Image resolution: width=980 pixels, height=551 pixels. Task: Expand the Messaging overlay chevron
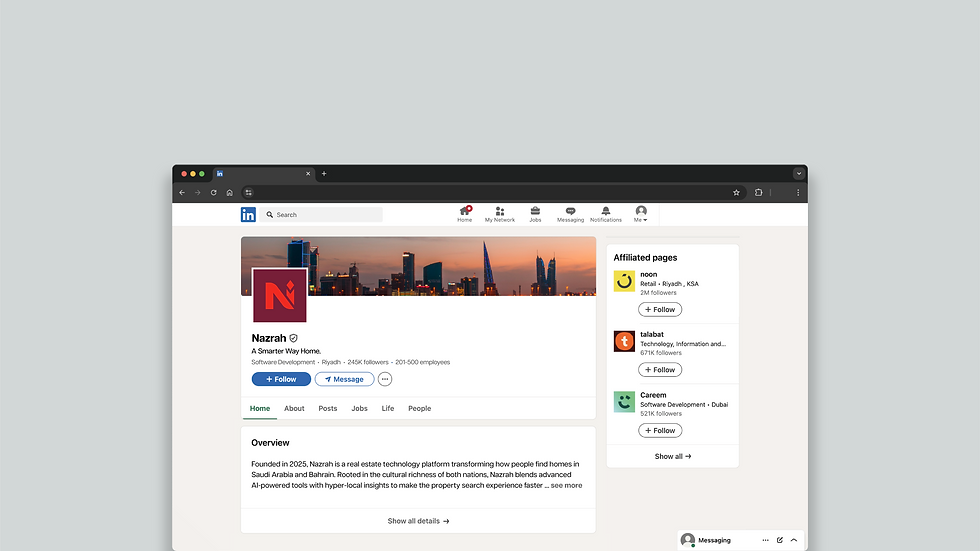click(x=794, y=540)
